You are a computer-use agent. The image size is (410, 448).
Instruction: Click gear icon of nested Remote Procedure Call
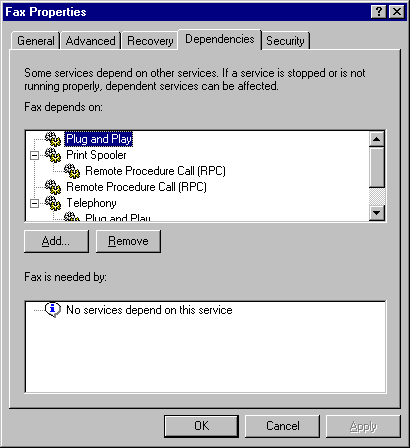click(72, 171)
